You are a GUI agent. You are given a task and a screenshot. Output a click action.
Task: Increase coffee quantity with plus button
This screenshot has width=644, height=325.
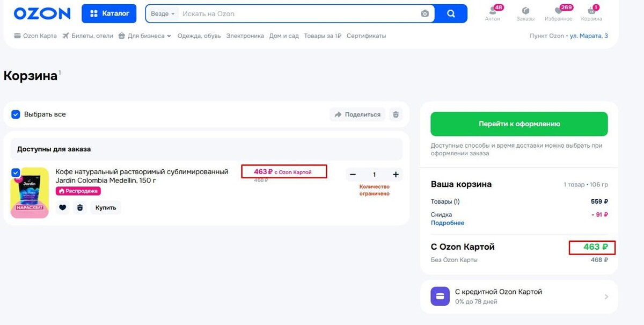point(396,175)
